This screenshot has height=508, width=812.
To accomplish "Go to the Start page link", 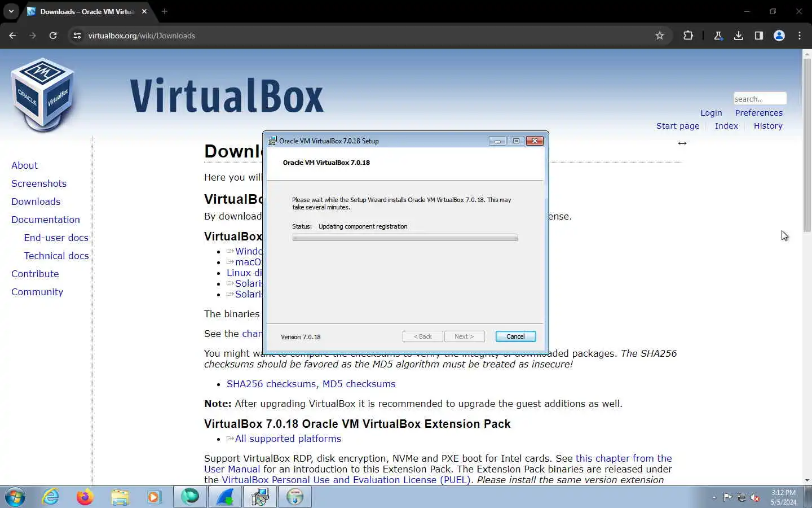I will pos(678,126).
